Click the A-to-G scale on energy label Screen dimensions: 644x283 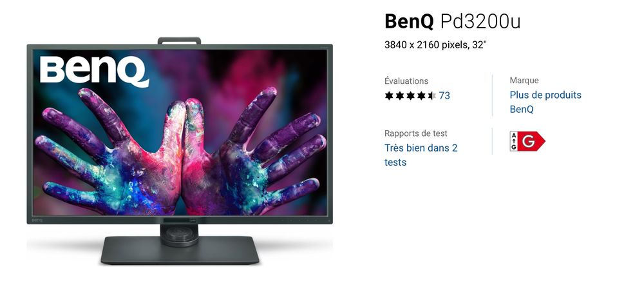(x=513, y=142)
